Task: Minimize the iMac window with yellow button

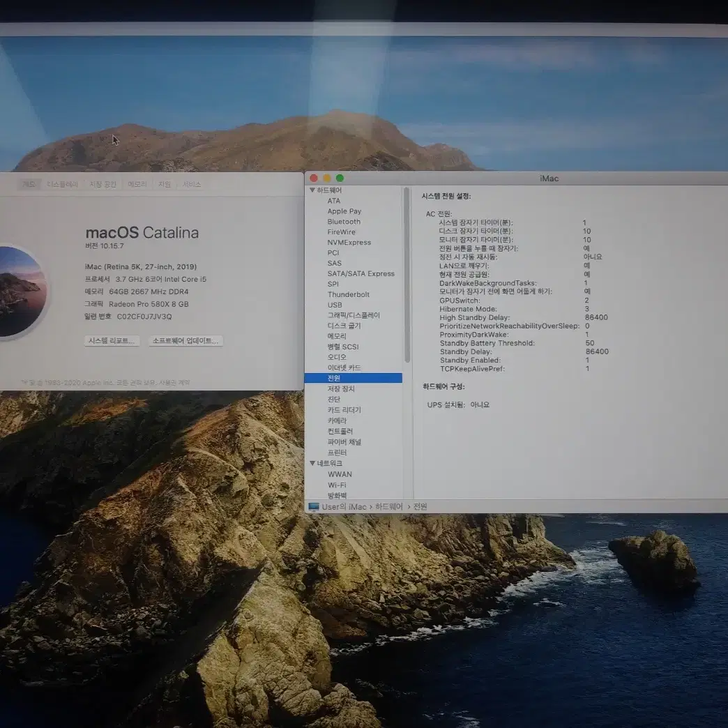Action: (327, 179)
